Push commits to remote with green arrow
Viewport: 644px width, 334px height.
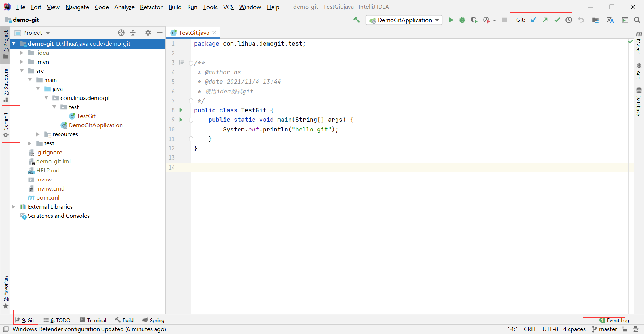pos(545,20)
